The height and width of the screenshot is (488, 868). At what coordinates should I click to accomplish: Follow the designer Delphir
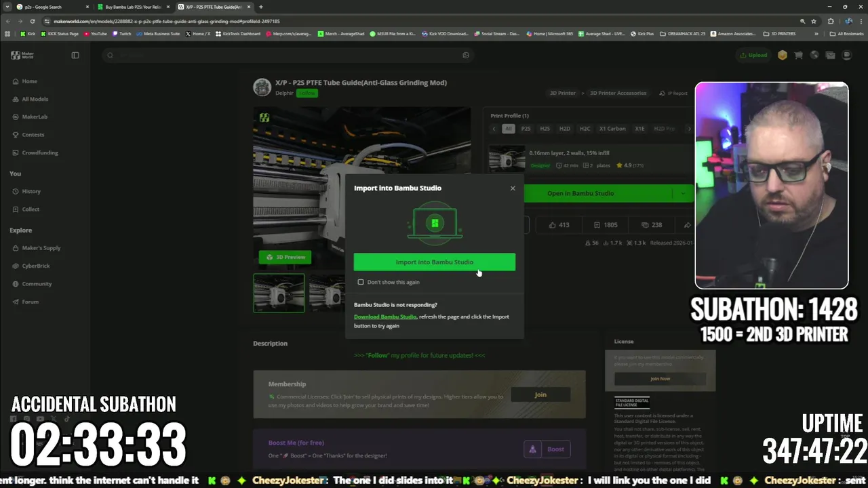tap(307, 93)
